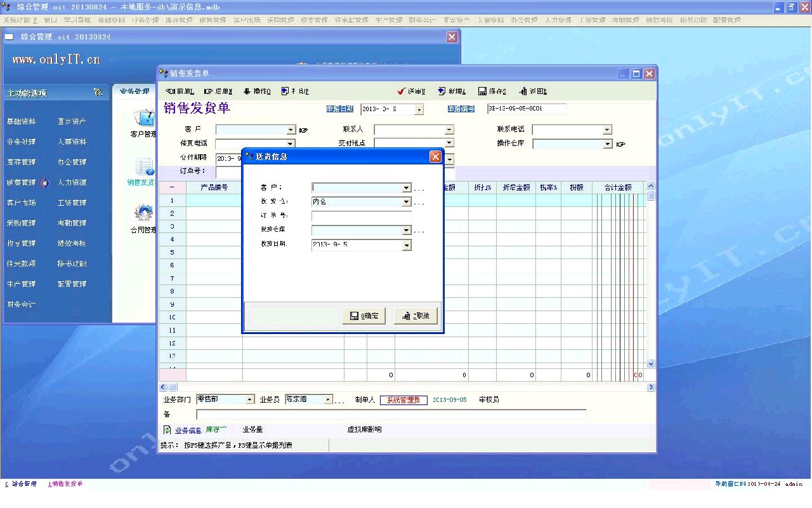Click the 客户管理 customer management icon

tap(145, 118)
